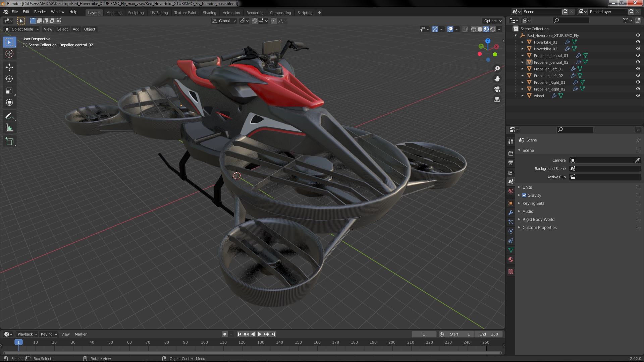The image size is (644, 362).
Task: Activate the Annotate pencil tool
Action: click(9, 116)
